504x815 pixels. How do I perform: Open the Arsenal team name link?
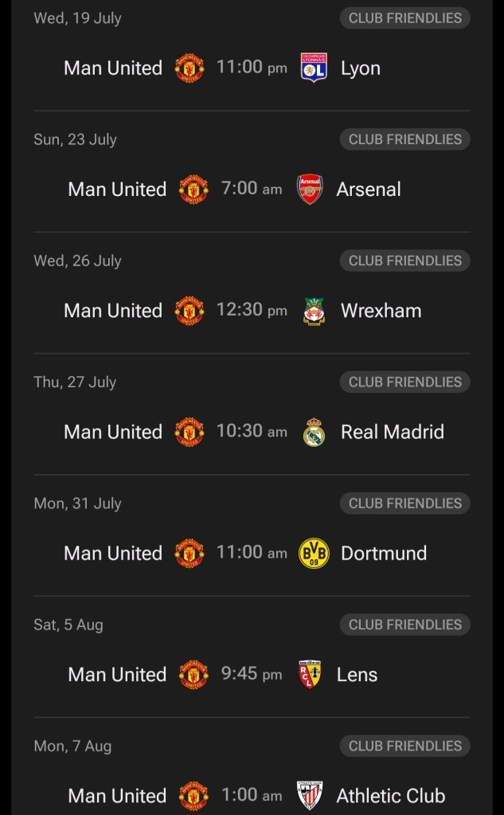[369, 190]
